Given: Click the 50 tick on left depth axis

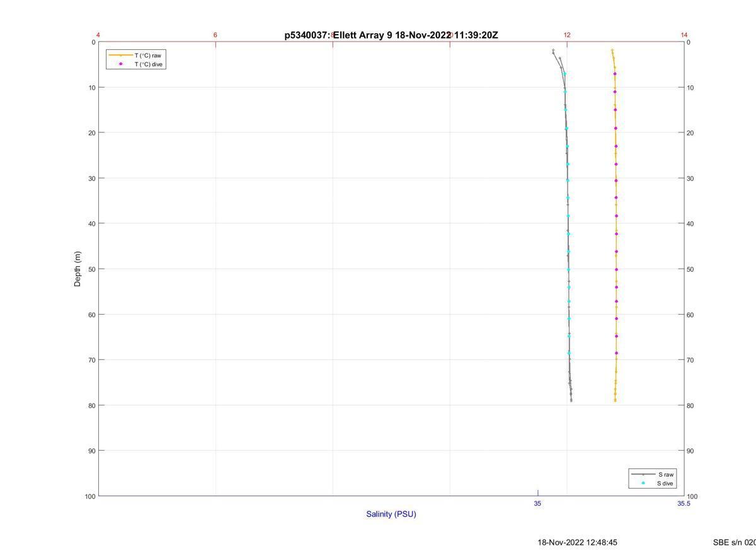Looking at the screenshot, I should pyautogui.click(x=92, y=269).
